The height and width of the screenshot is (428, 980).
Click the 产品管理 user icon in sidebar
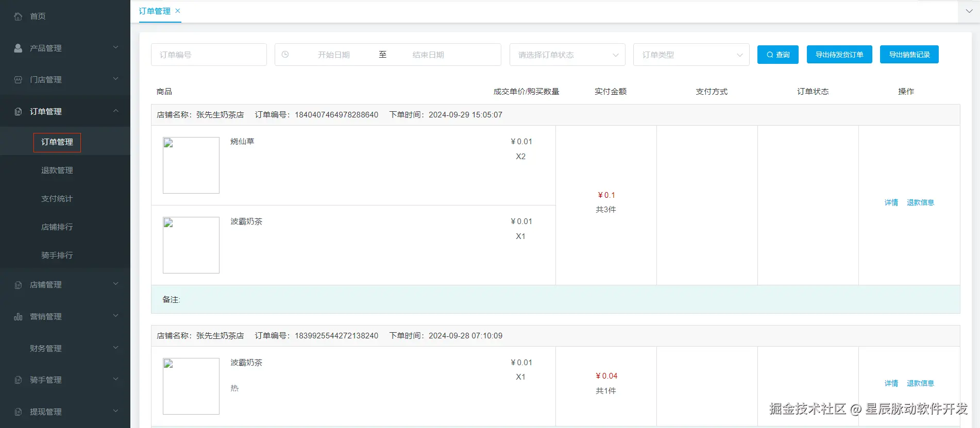[18, 48]
